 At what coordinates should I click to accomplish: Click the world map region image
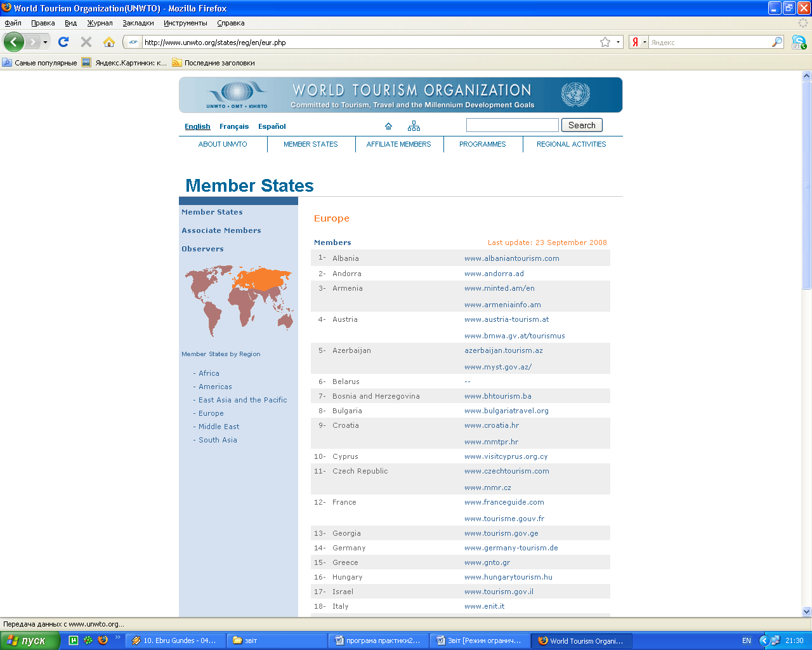[x=239, y=301]
